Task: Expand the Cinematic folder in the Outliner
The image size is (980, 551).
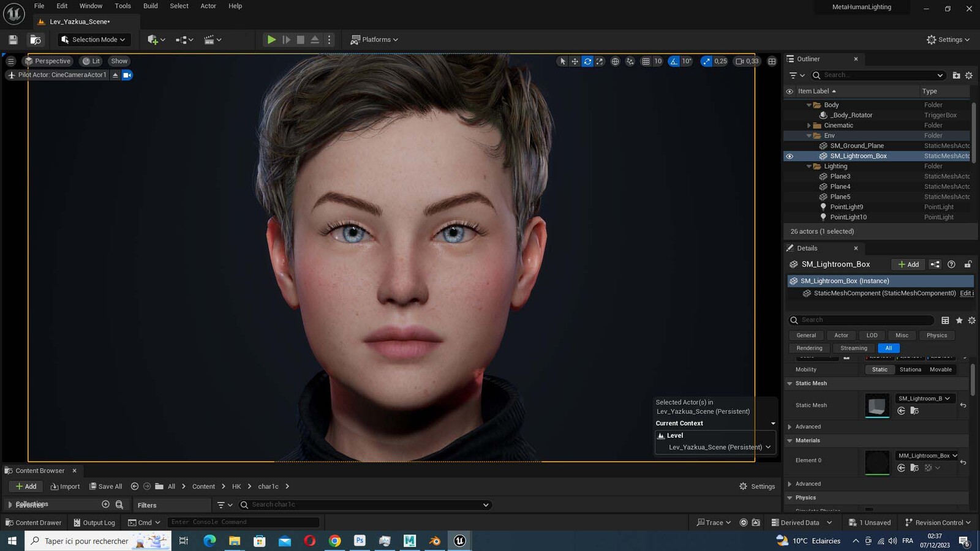Action: pos(809,126)
